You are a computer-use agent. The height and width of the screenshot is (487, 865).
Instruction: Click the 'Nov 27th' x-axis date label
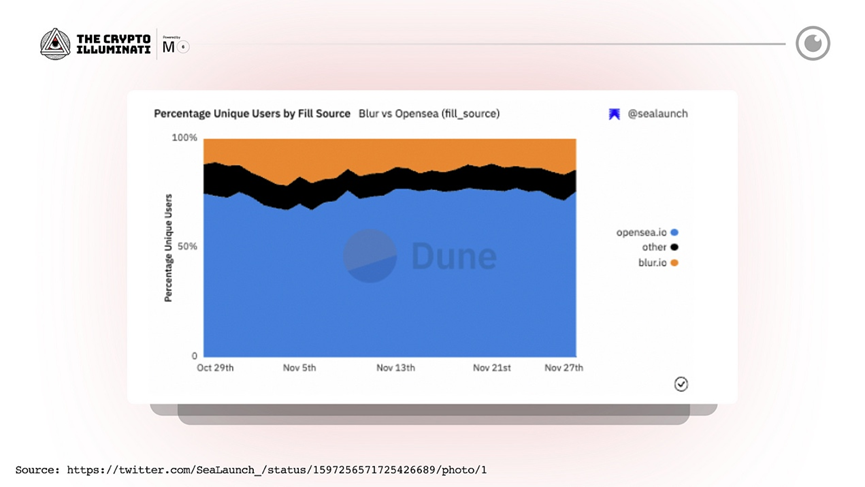coord(564,368)
